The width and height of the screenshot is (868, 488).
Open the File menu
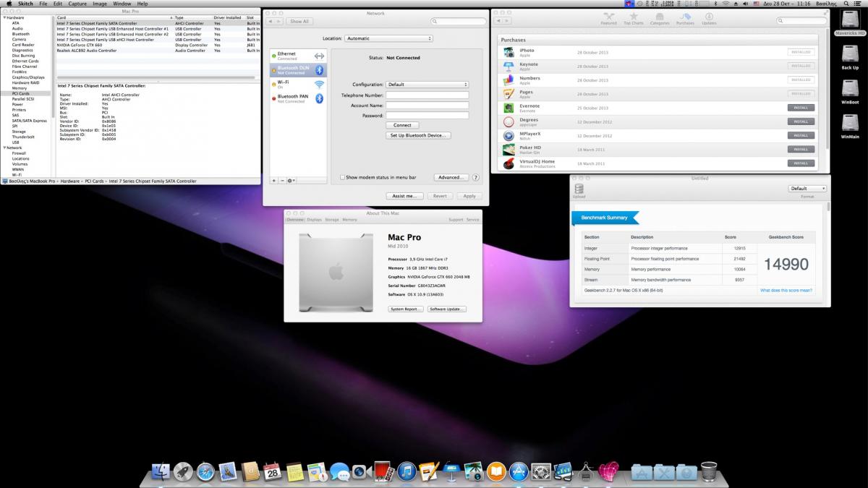point(43,4)
